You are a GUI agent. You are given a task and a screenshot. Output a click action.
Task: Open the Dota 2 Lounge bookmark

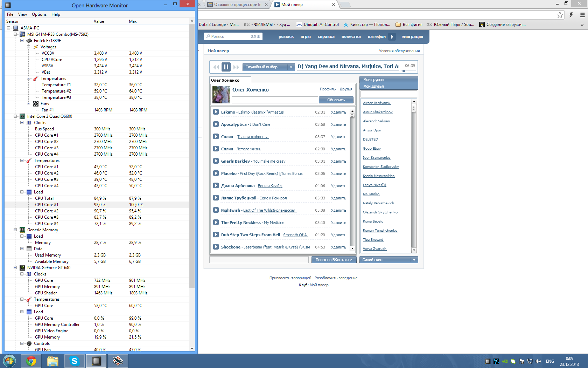[219, 25]
